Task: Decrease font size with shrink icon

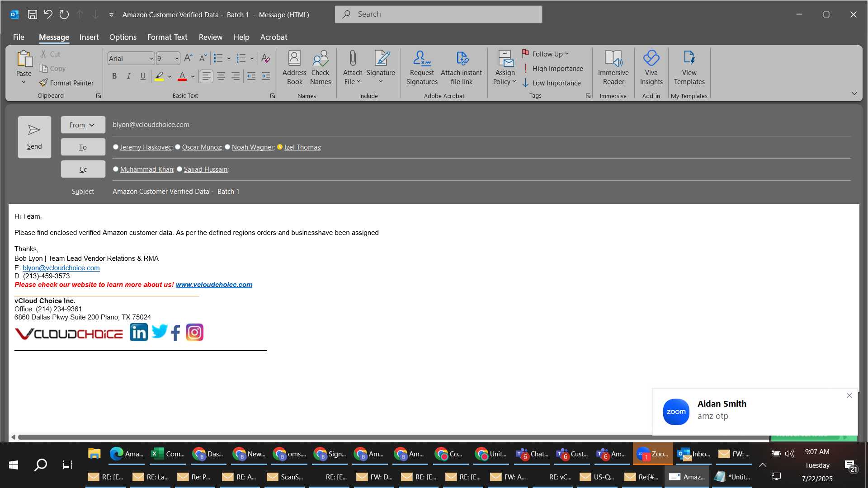Action: 203,58
